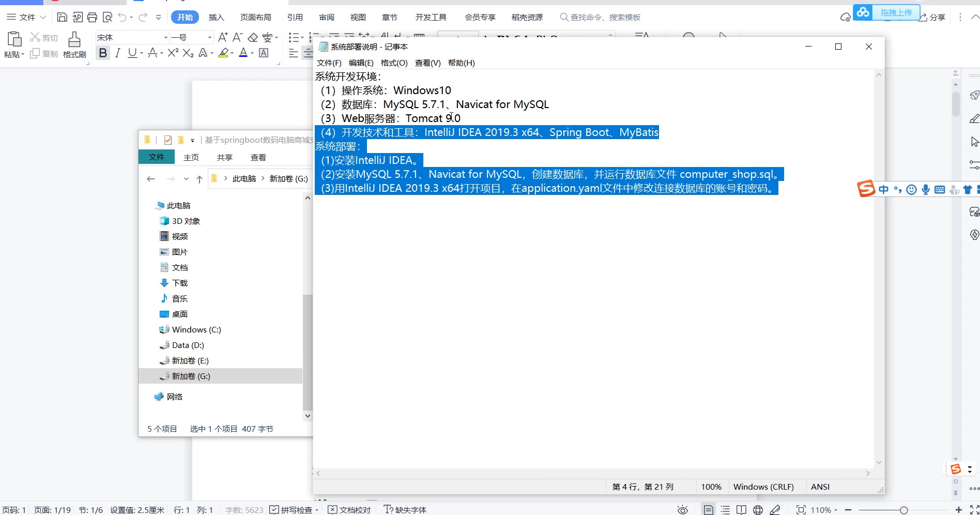980x515 pixels.
Task: Click the clear formatting eraser icon
Action: 253,37
